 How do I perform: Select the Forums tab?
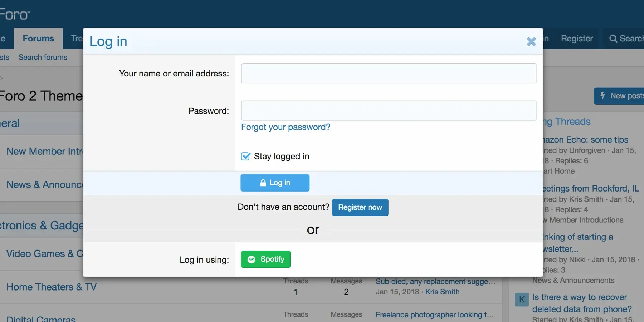[x=38, y=39]
